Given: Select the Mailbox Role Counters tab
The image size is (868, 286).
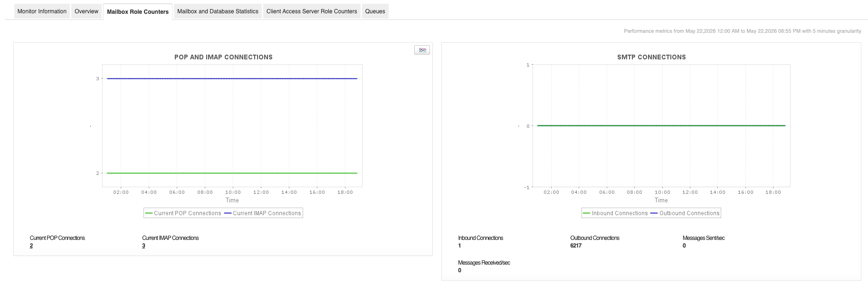Looking at the screenshot, I should click(x=138, y=12).
